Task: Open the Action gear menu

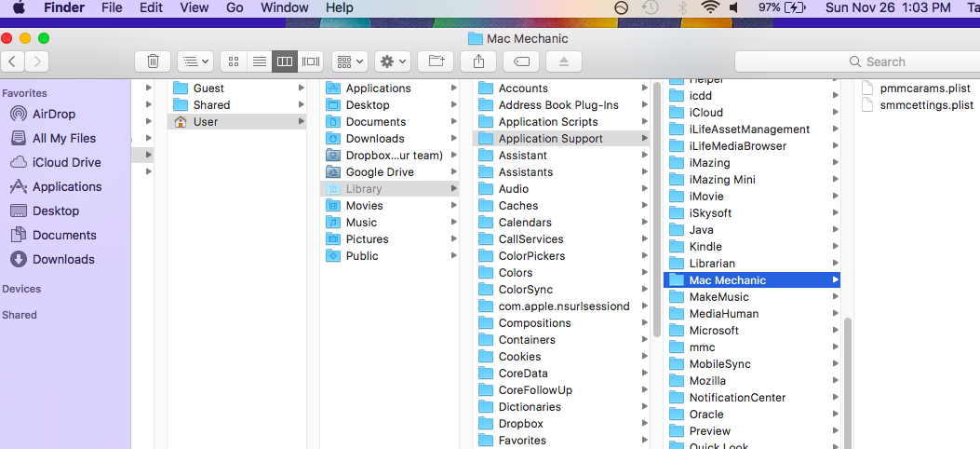Action: tap(393, 61)
